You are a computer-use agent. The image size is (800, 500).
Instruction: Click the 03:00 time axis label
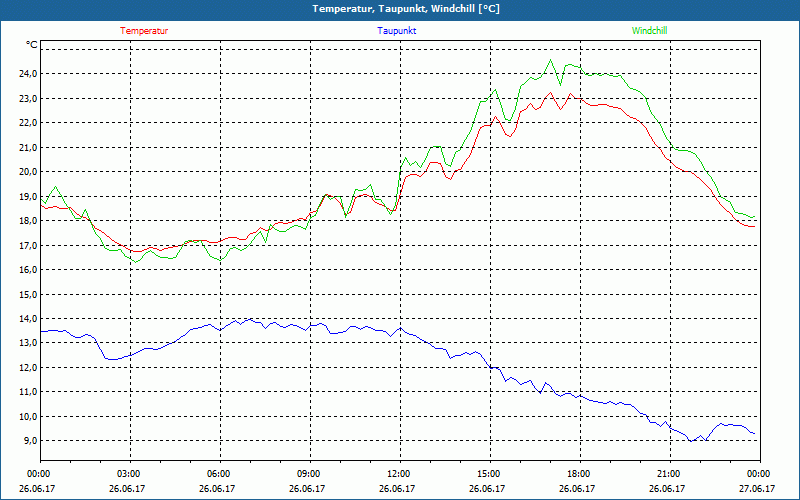click(131, 474)
